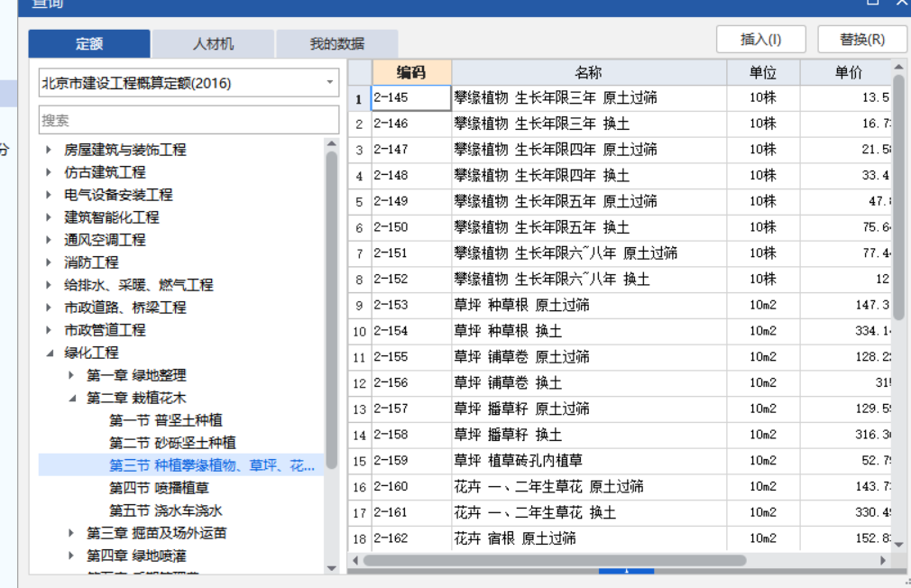The width and height of the screenshot is (911, 588).
Task: Expand the 市政管道工程 node
Action: point(49,330)
